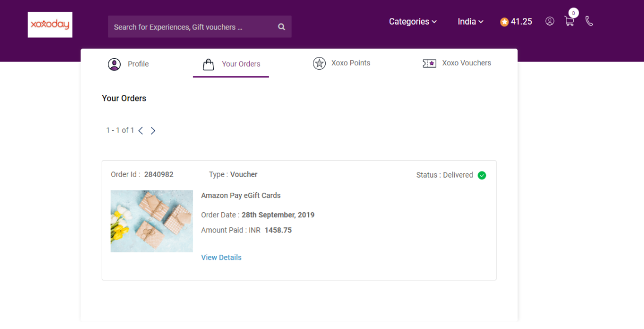Click the Amazon Pay eGift Cards title
Screen dimensions: 644x329
(241, 196)
